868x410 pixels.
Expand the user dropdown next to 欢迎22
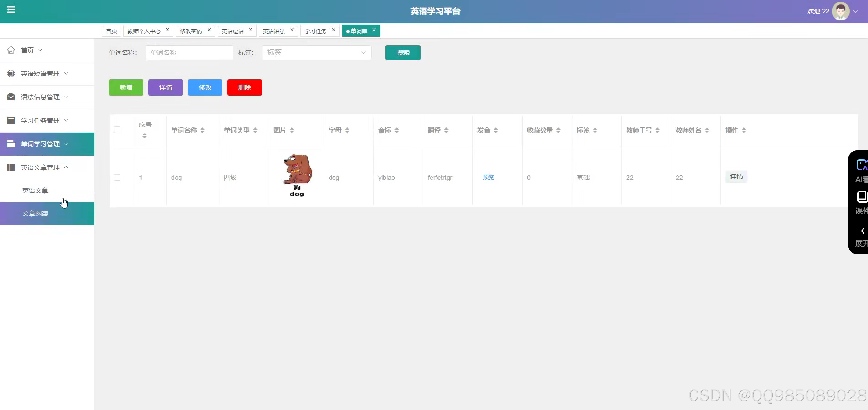pos(856,11)
